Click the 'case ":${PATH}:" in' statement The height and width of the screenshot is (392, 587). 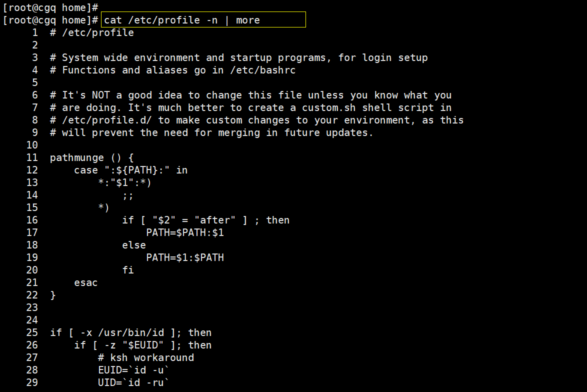(131, 170)
